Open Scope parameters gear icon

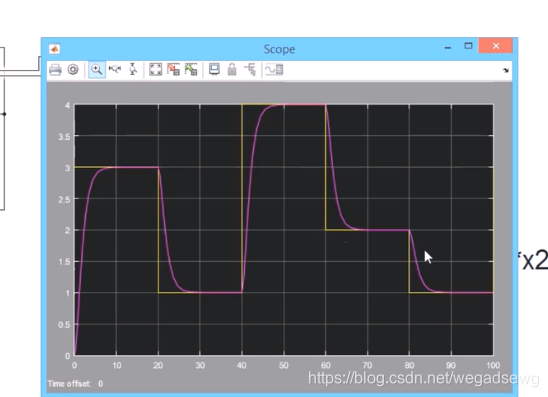[73, 70]
